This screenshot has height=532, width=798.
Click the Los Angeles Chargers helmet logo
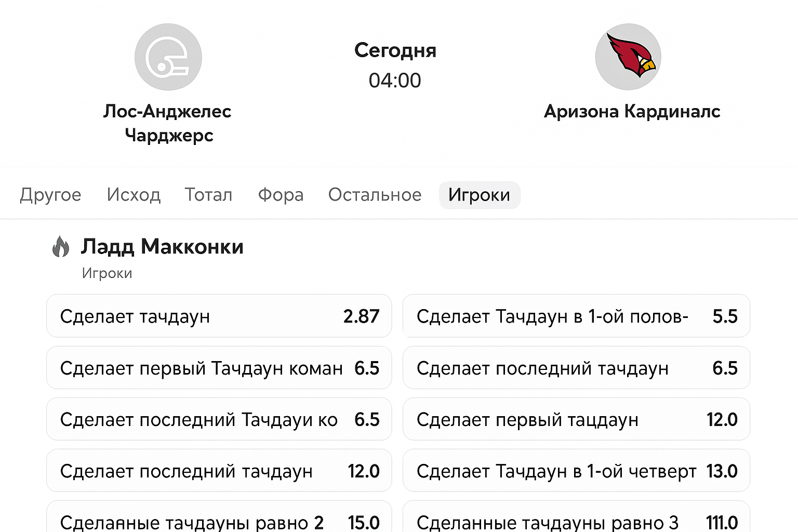(x=168, y=57)
